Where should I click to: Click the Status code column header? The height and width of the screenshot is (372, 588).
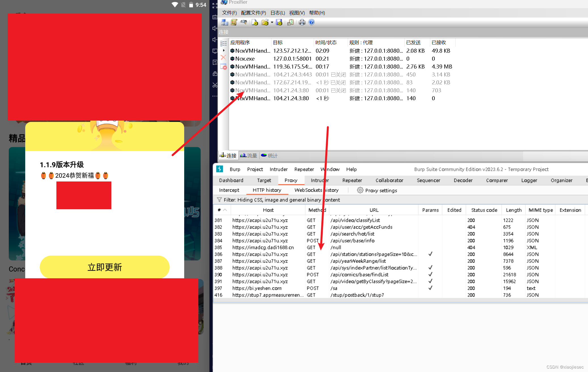tap(484, 210)
